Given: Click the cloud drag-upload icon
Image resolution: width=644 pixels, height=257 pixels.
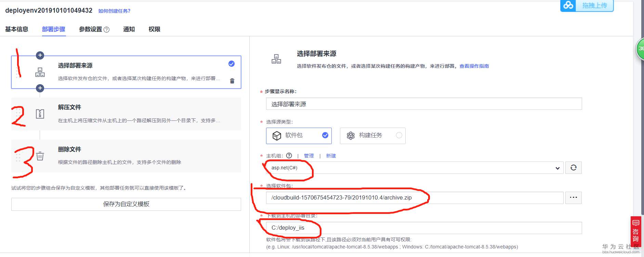Looking at the screenshot, I should 568,5.
